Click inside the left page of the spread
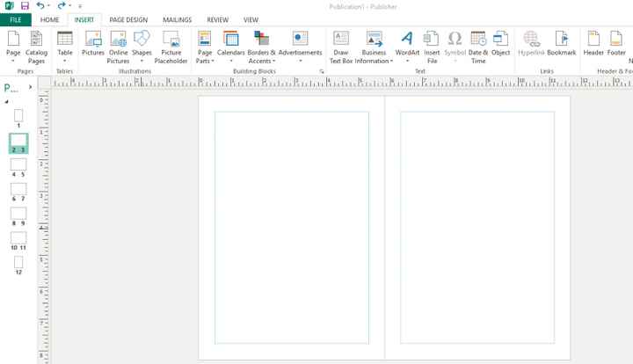 (x=292, y=228)
